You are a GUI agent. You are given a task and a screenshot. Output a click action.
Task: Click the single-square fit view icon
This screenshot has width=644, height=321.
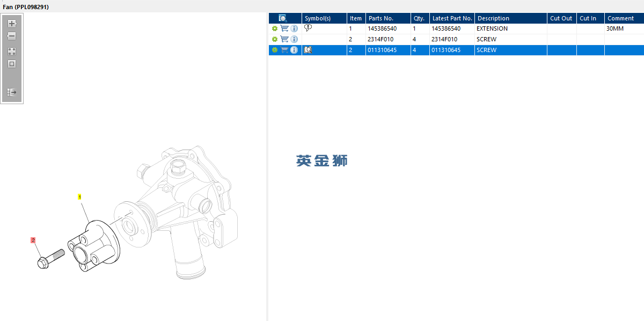point(12,64)
